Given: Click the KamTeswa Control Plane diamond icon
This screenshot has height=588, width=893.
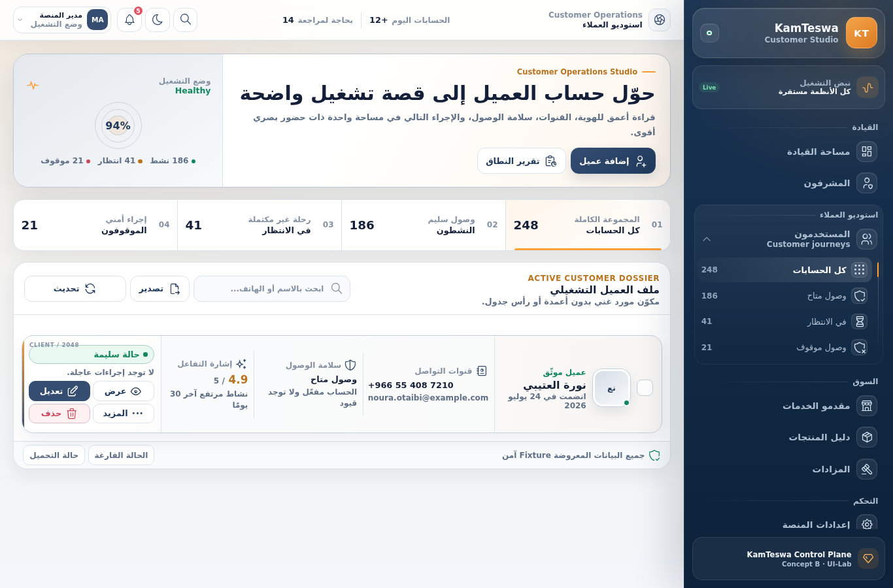Looking at the screenshot, I should coord(868,559).
